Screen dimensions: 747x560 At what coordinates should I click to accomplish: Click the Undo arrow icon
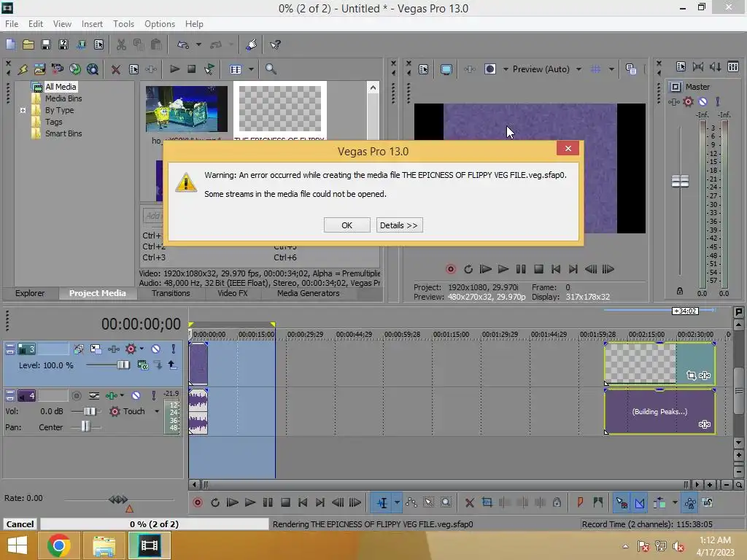183,44
